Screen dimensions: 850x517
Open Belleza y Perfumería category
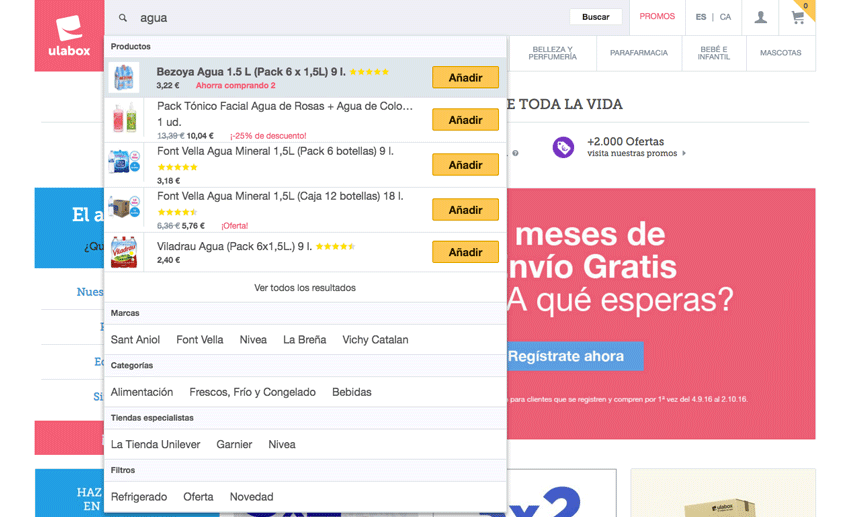(552, 53)
